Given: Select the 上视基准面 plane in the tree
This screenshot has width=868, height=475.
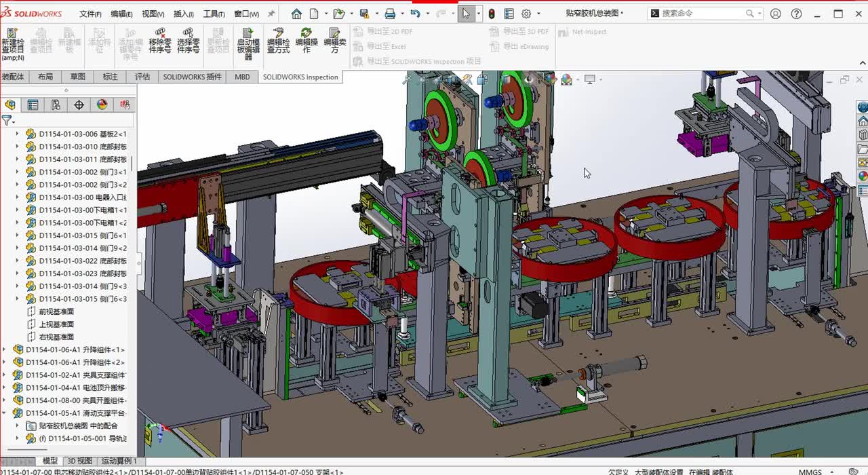Looking at the screenshot, I should 56,324.
